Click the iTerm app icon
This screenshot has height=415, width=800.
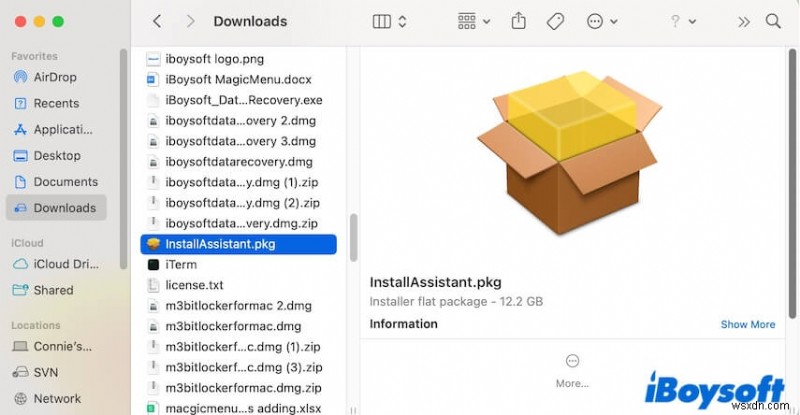153,264
